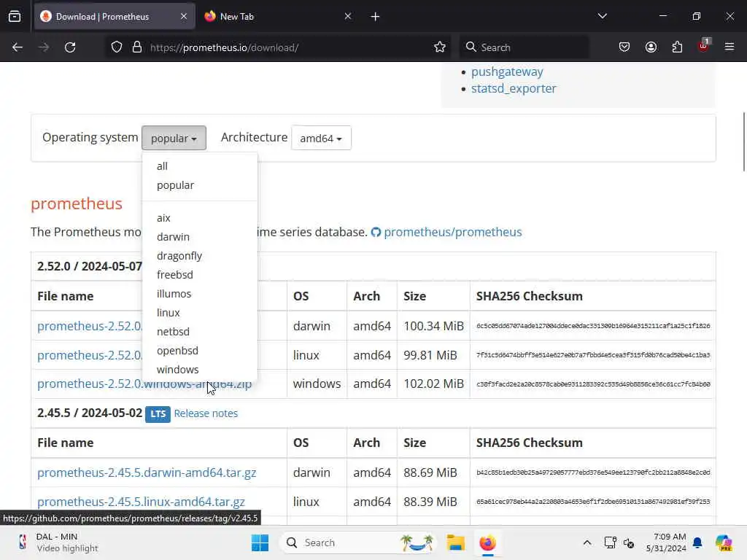Select 'all' in operating system menu
The height and width of the screenshot is (560, 747).
[x=200, y=166]
